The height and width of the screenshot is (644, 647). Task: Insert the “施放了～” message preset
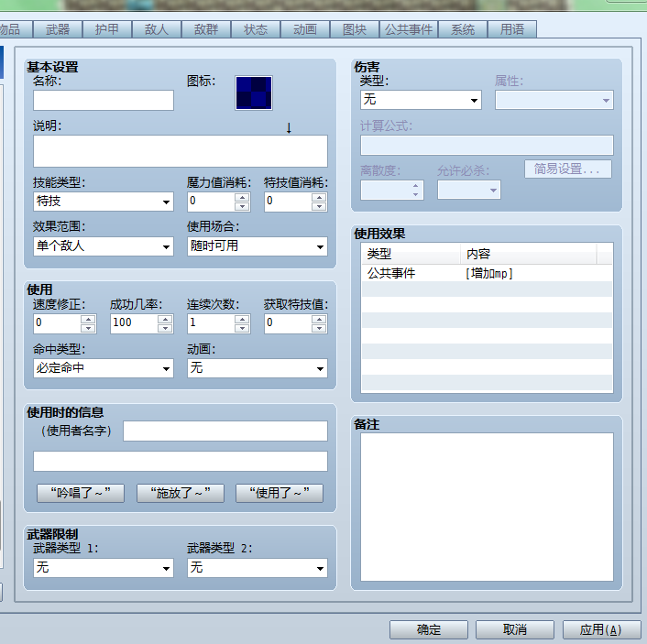tap(181, 493)
